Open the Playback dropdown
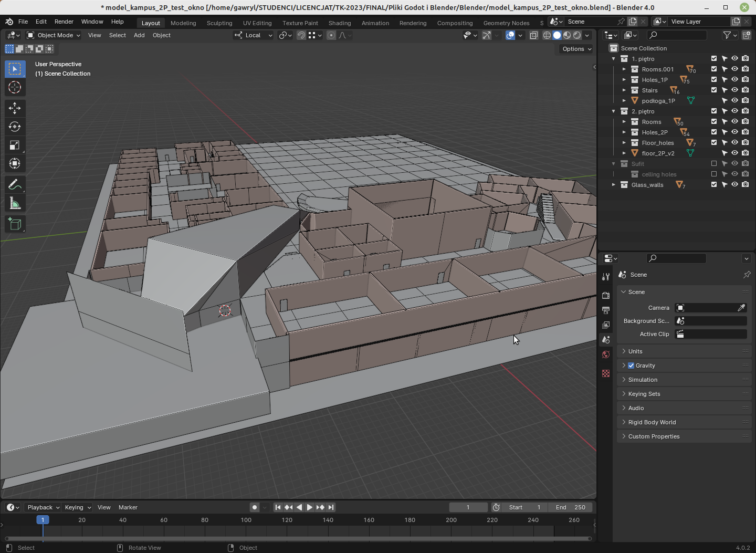 tap(43, 507)
